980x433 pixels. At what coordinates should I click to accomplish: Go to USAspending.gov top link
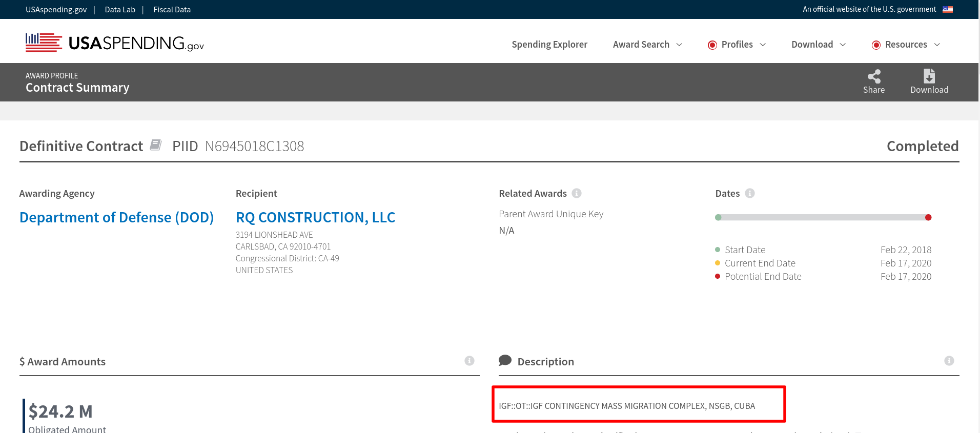pos(56,9)
